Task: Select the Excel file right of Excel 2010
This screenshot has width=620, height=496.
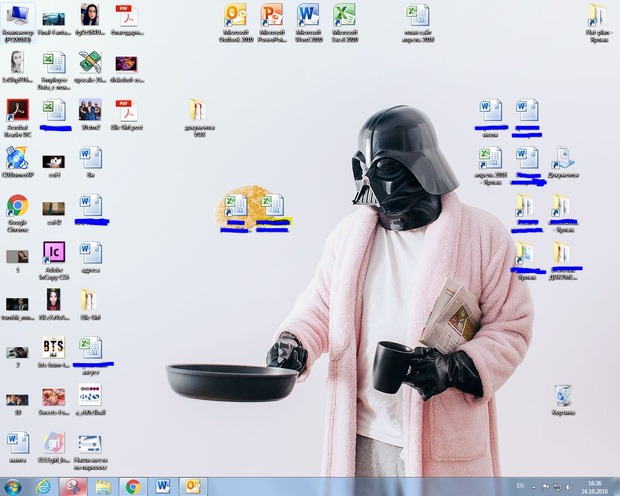Action: click(418, 23)
